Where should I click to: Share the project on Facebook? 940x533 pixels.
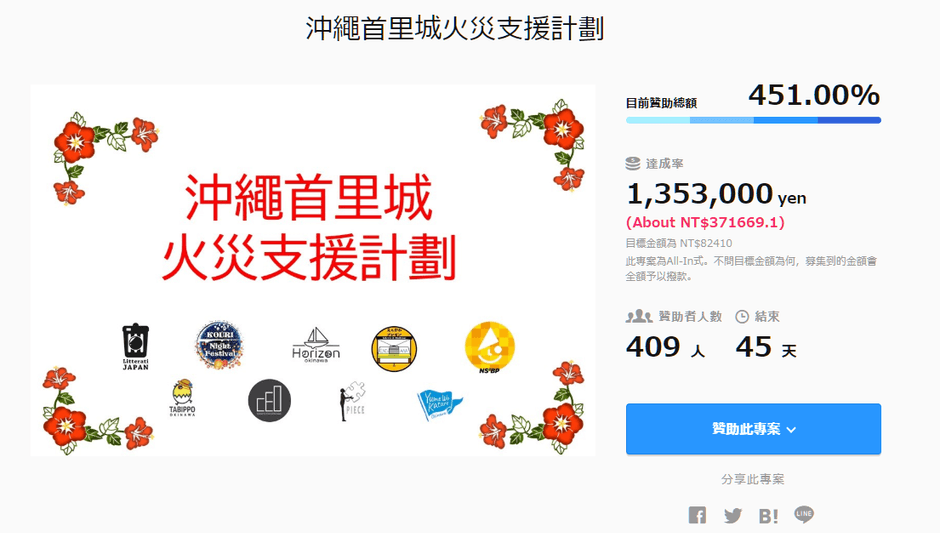pyautogui.click(x=697, y=515)
